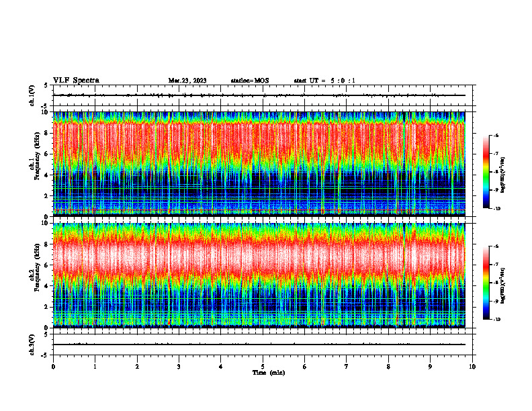The image size is (532, 411).
Task: Click the ch.1 voltage waveform trace
Action: coord(259,95)
